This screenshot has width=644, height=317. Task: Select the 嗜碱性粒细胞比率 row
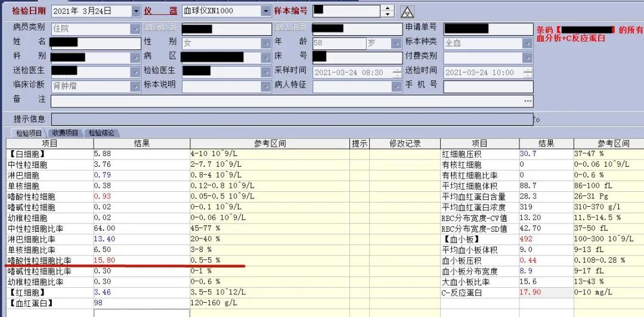223,272
